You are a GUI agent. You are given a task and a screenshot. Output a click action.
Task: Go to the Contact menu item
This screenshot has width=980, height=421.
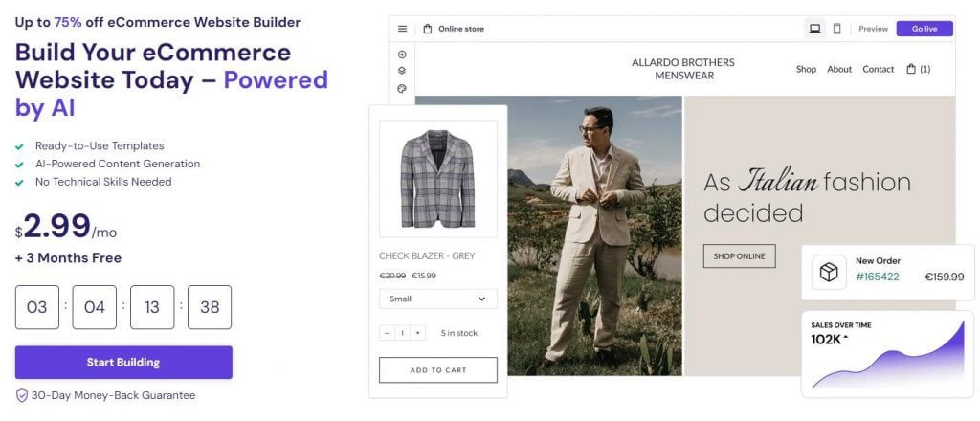click(x=878, y=69)
